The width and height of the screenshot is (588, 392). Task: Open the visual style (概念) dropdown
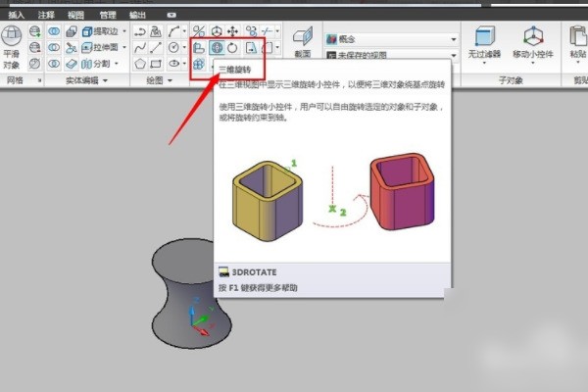[x=454, y=38]
